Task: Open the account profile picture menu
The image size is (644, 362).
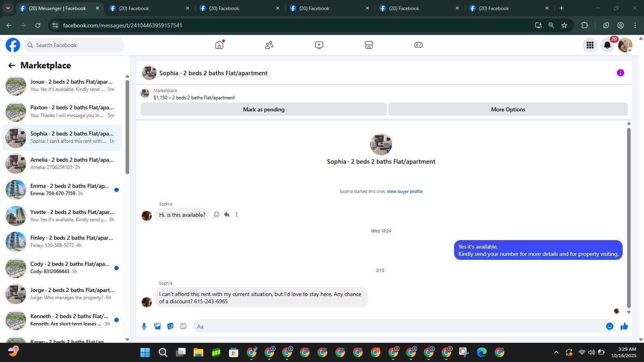Action: (x=625, y=45)
